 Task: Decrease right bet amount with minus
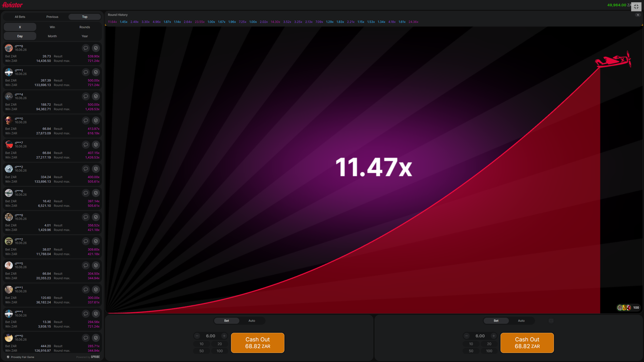(467, 336)
